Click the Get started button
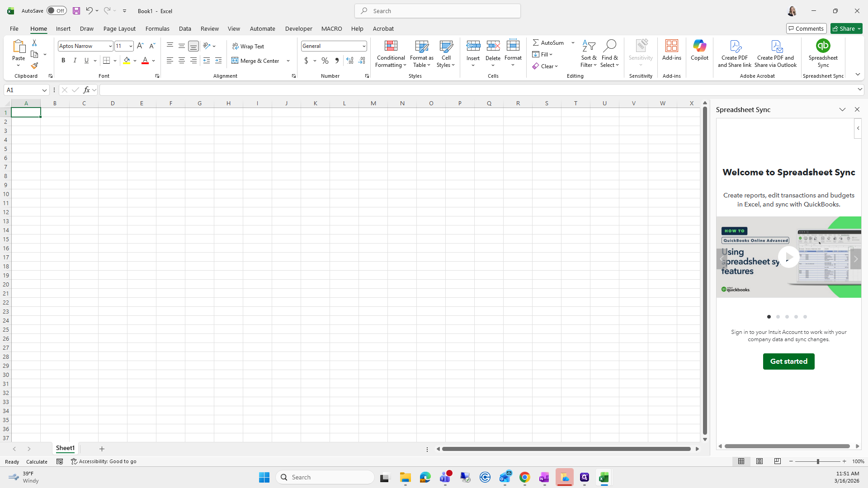868x488 pixels. [788, 361]
